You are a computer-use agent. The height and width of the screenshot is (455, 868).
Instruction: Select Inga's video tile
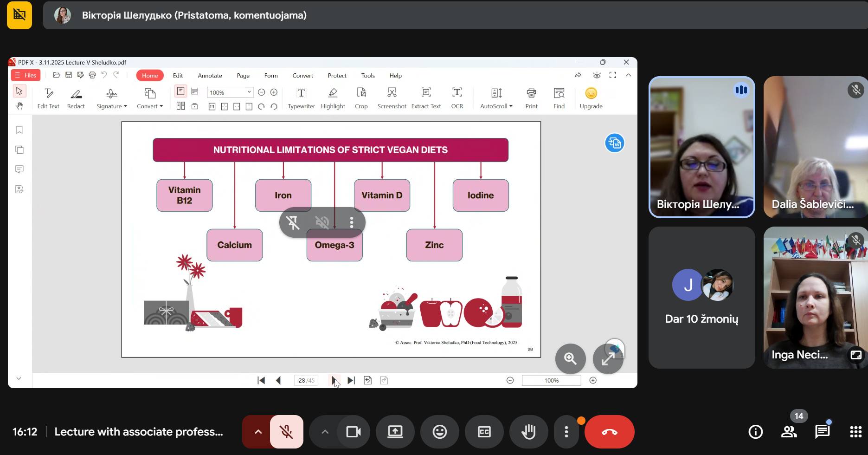pos(815,298)
